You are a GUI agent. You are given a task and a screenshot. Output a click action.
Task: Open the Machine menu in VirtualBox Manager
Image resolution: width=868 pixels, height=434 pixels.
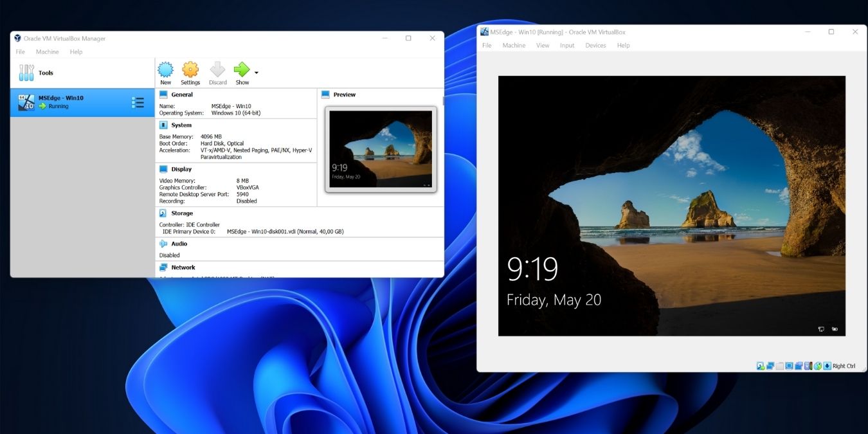(x=47, y=51)
